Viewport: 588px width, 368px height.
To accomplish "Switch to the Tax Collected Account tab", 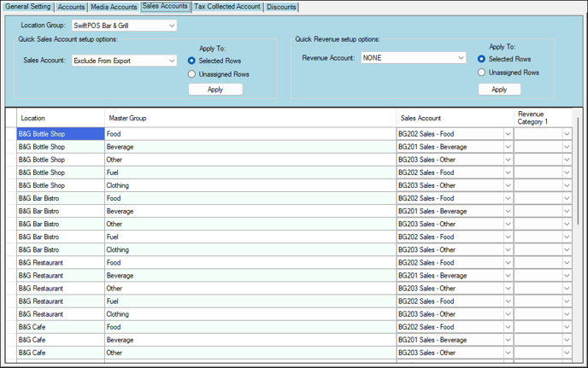I will click(227, 7).
